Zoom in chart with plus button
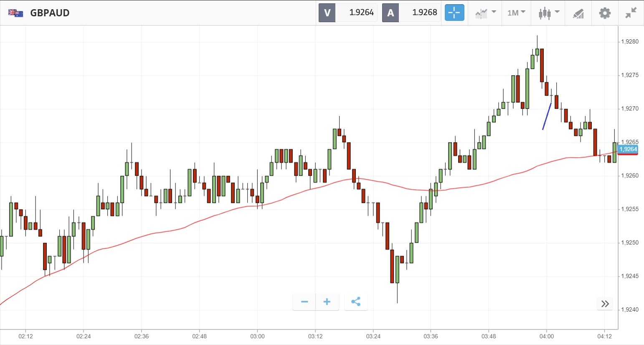The image size is (644, 345). (x=327, y=302)
